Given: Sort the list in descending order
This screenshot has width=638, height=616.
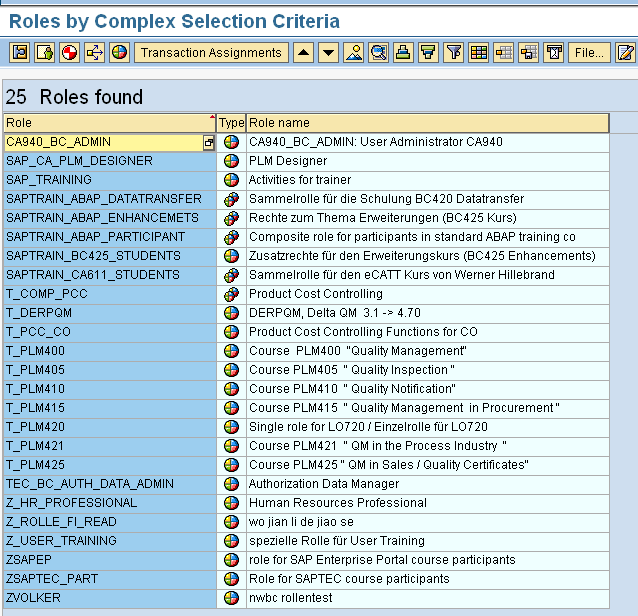Looking at the screenshot, I should (328, 52).
